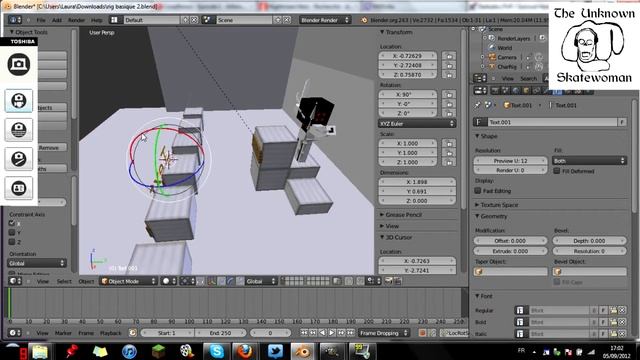Open the World properties tab icon
The width and height of the screenshot is (640, 360).
pyautogui.click(x=516, y=91)
